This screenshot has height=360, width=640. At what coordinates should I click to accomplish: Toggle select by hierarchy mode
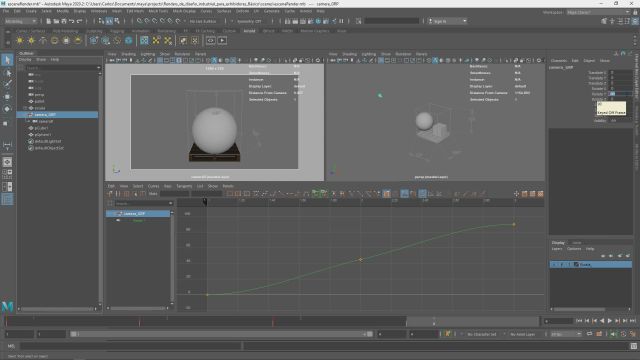point(101,21)
